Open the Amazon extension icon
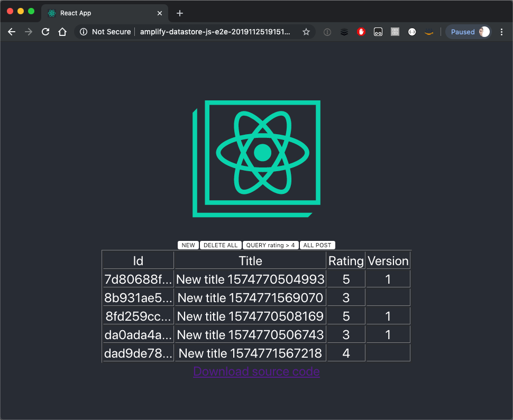Image resolution: width=513 pixels, height=420 pixels. (428, 32)
